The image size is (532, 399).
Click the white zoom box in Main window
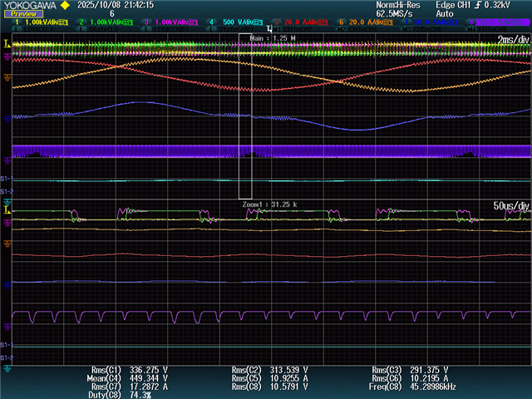pyautogui.click(x=245, y=116)
